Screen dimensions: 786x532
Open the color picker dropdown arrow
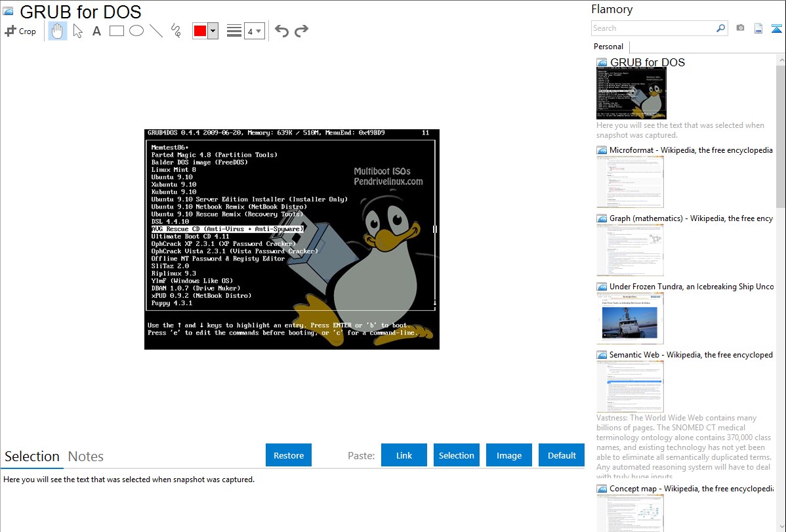[x=213, y=31]
